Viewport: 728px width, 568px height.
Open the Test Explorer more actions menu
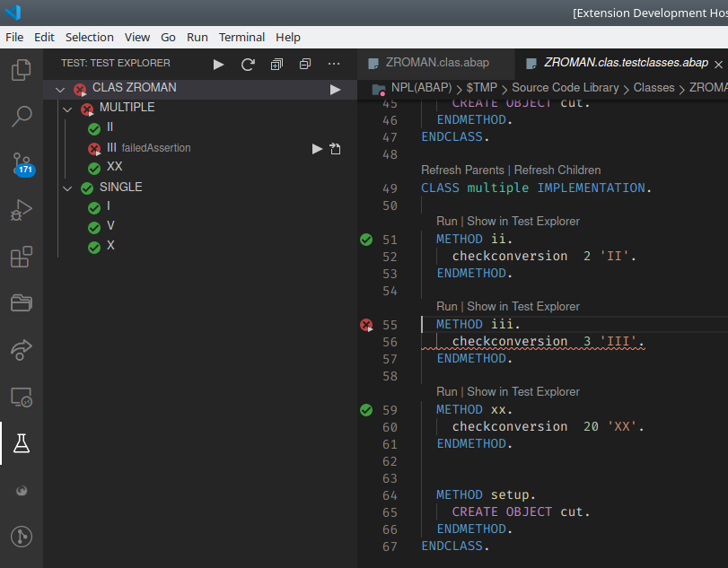(334, 64)
